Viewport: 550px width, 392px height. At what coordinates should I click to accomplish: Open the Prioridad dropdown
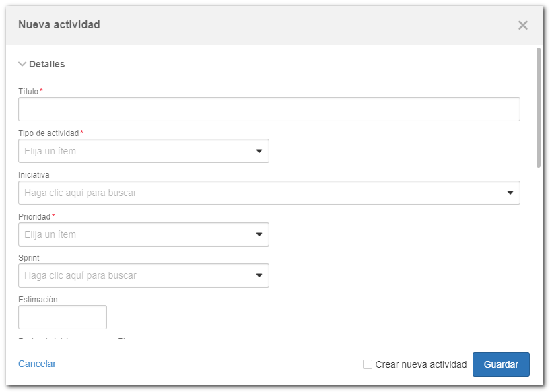pyautogui.click(x=143, y=234)
